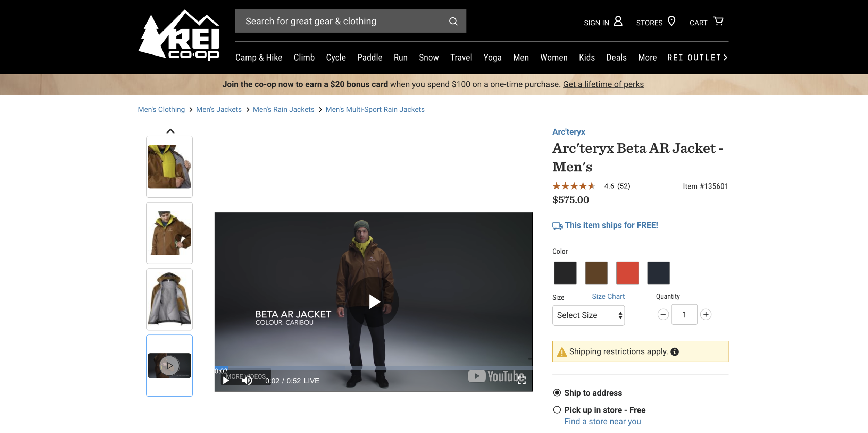Open the Paddle menu

coord(370,58)
